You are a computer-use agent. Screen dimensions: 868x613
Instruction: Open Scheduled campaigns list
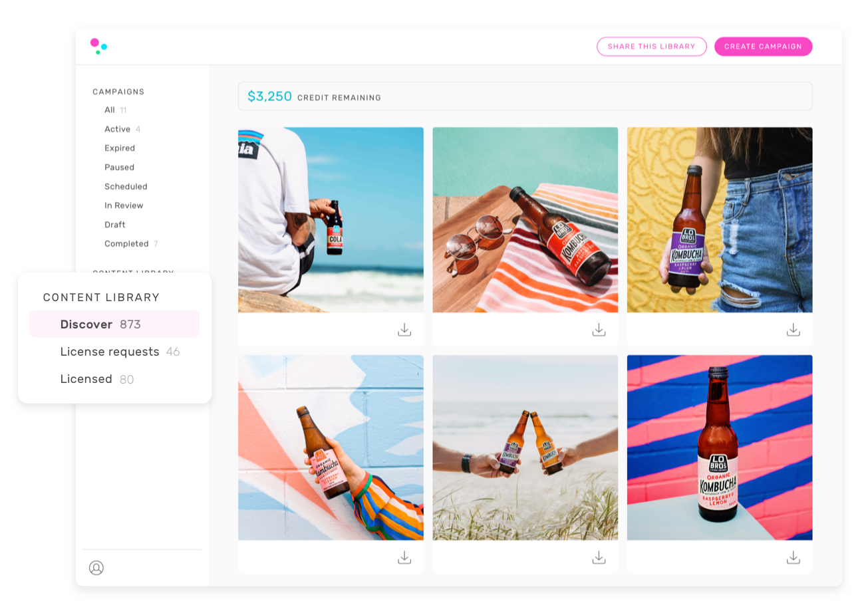click(x=126, y=187)
